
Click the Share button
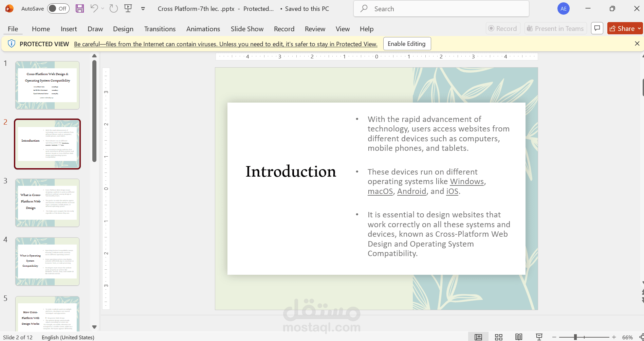click(622, 29)
